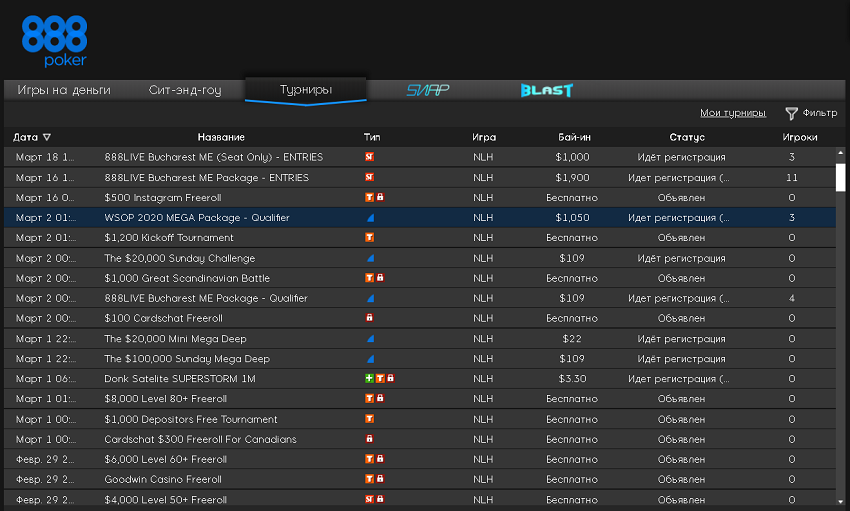Click lock icon on $500 Instagram Freeroll row
The height and width of the screenshot is (511, 850).
tap(380, 198)
